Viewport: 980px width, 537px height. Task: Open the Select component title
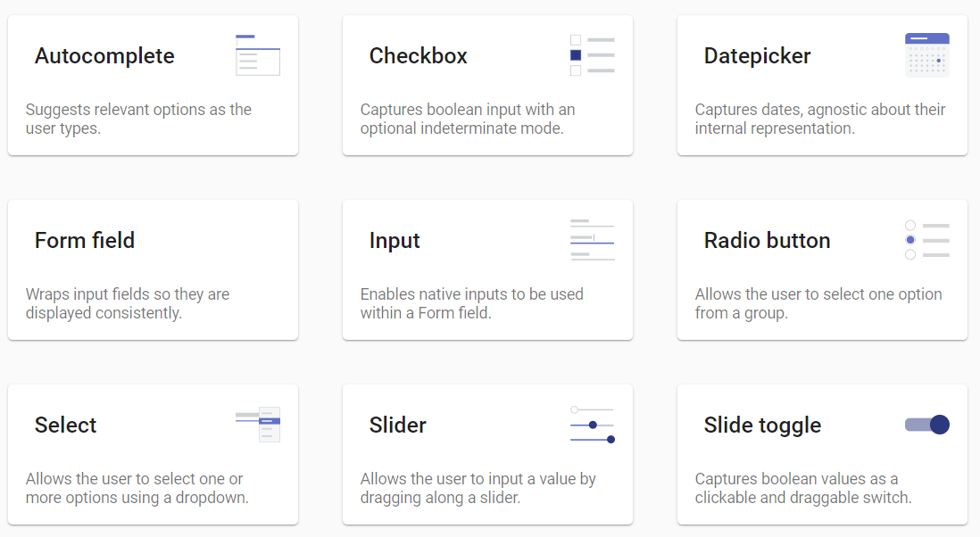click(x=66, y=425)
